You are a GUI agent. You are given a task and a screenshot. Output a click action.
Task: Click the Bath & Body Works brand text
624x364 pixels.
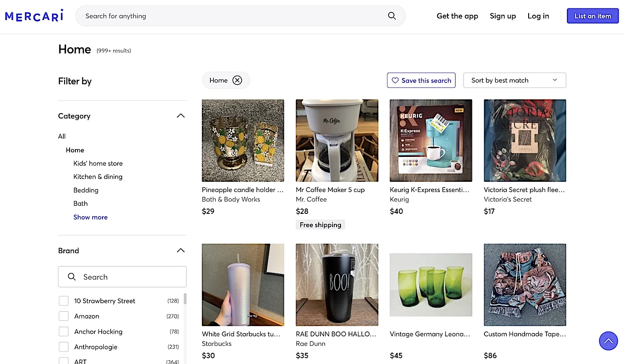[x=231, y=200]
